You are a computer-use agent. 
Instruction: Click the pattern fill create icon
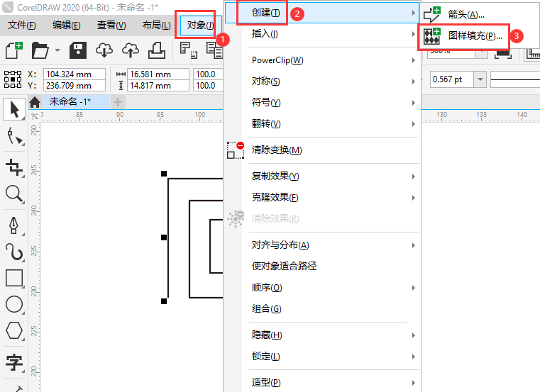432,35
